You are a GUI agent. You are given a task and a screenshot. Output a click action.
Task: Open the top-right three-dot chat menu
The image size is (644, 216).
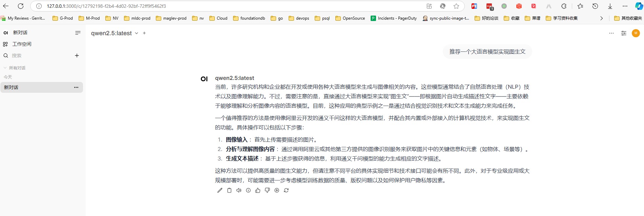point(611,33)
